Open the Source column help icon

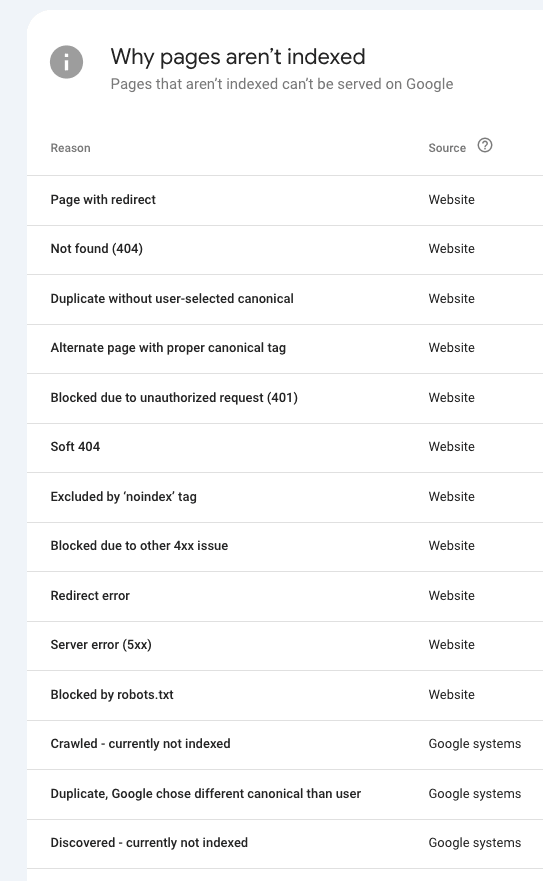point(485,146)
